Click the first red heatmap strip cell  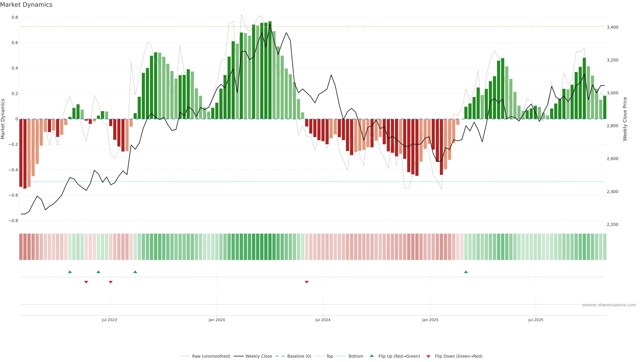21,247
